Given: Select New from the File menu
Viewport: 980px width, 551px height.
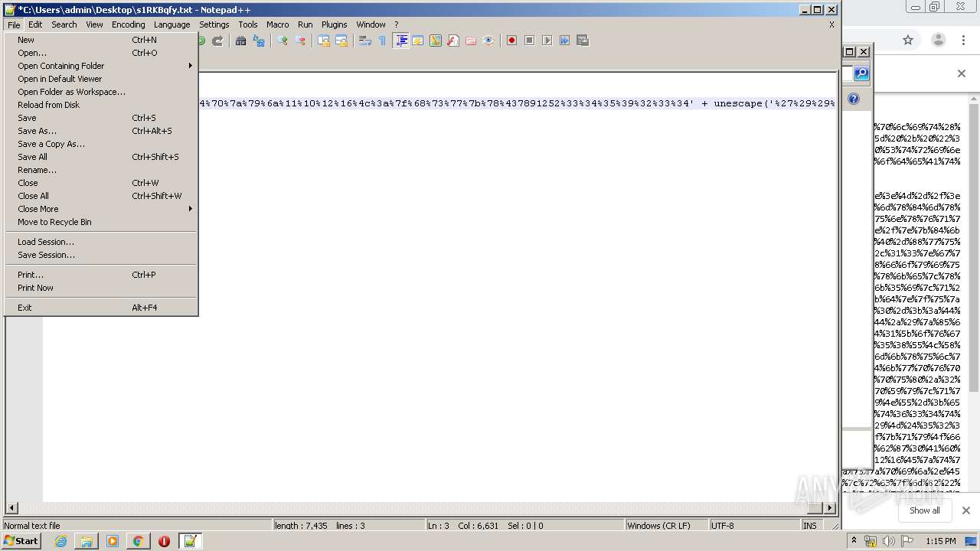Looking at the screenshot, I should [x=101, y=40].
